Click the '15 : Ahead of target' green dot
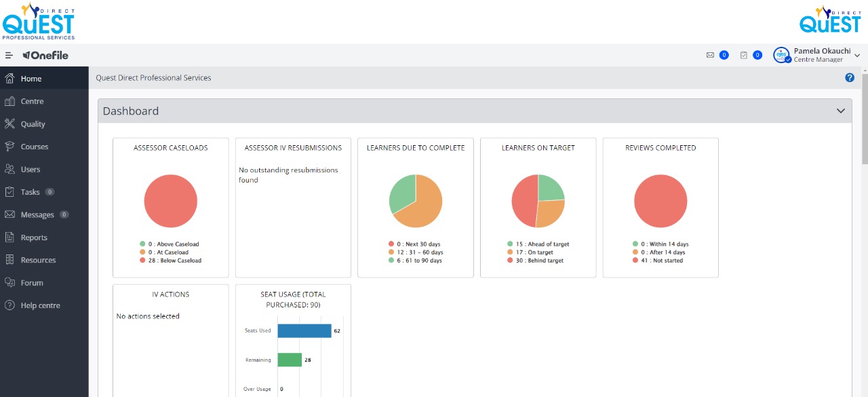The height and width of the screenshot is (397, 868). tap(510, 244)
